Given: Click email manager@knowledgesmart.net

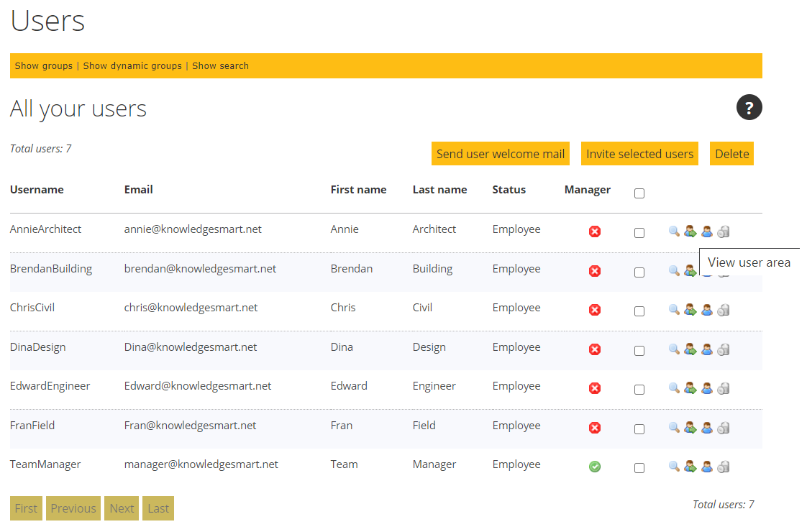Looking at the screenshot, I should click(201, 464).
